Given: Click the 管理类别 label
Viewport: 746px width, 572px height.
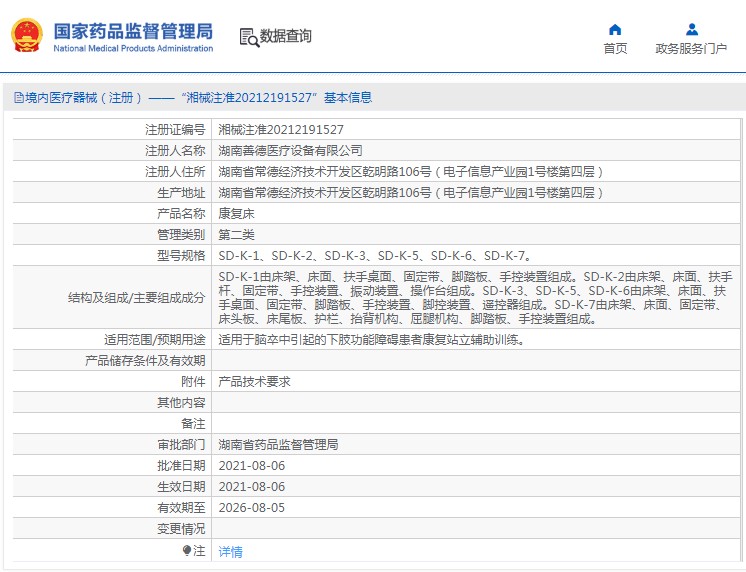Looking at the screenshot, I should pos(181,234).
